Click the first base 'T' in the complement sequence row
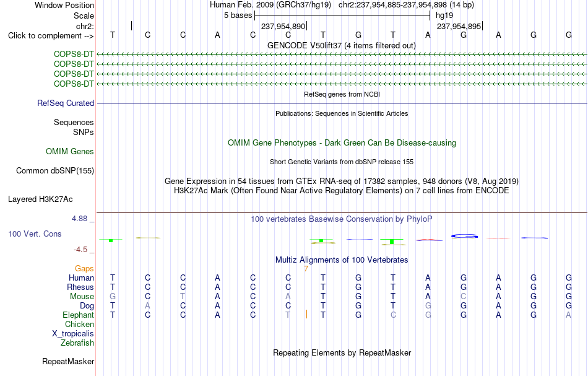This screenshot has width=588, height=376. [x=113, y=35]
